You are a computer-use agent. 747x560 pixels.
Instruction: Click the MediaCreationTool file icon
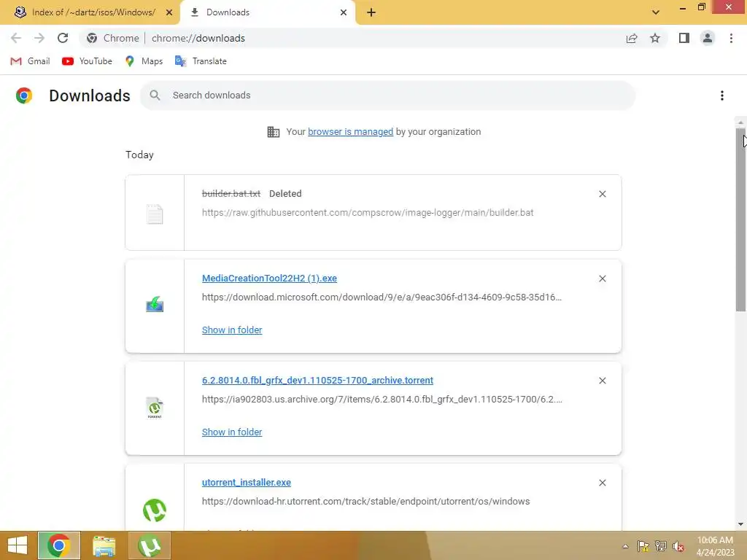coord(155,304)
